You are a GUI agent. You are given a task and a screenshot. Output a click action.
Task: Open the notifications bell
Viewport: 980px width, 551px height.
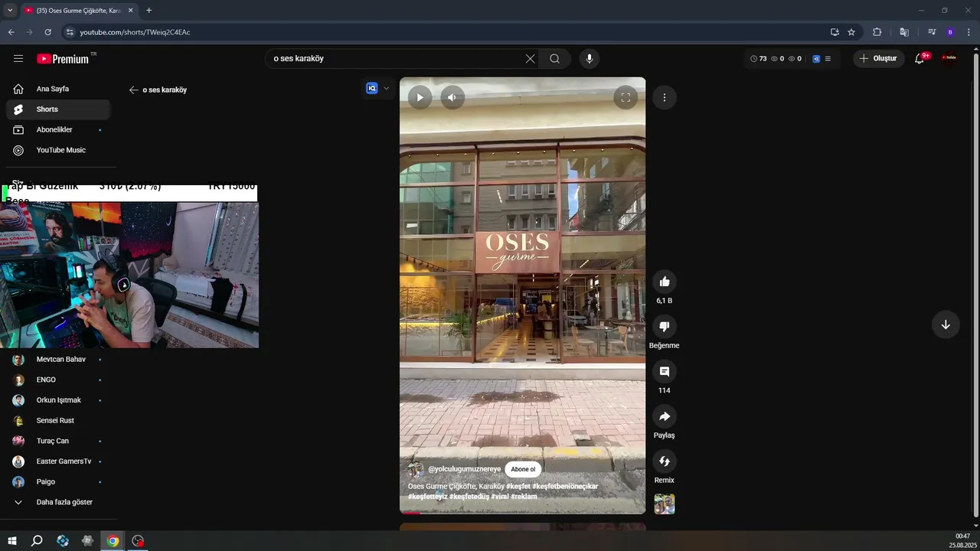pyautogui.click(x=920, y=58)
